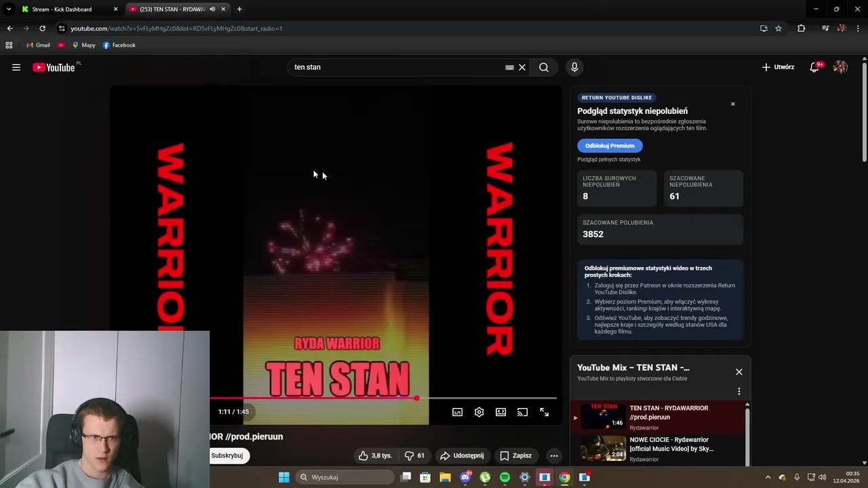This screenshot has height=488, width=868.
Task: Go to the YouTube home logo
Action: point(54,67)
